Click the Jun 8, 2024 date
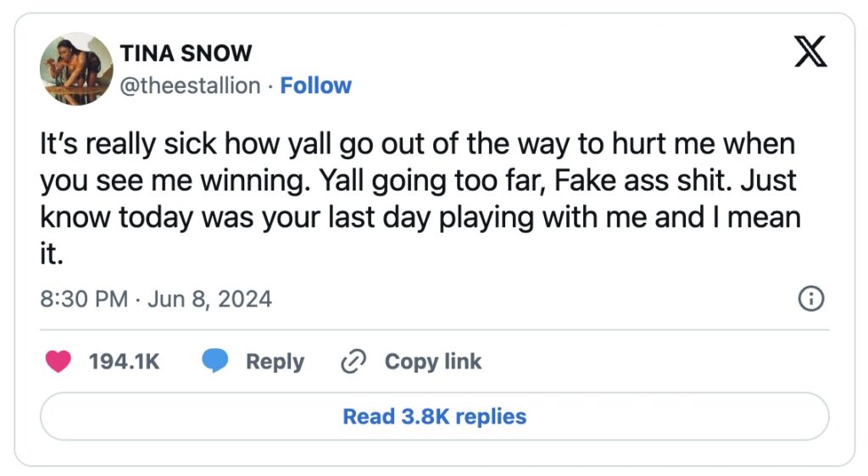Image resolution: width=868 pixels, height=476 pixels. click(x=209, y=299)
